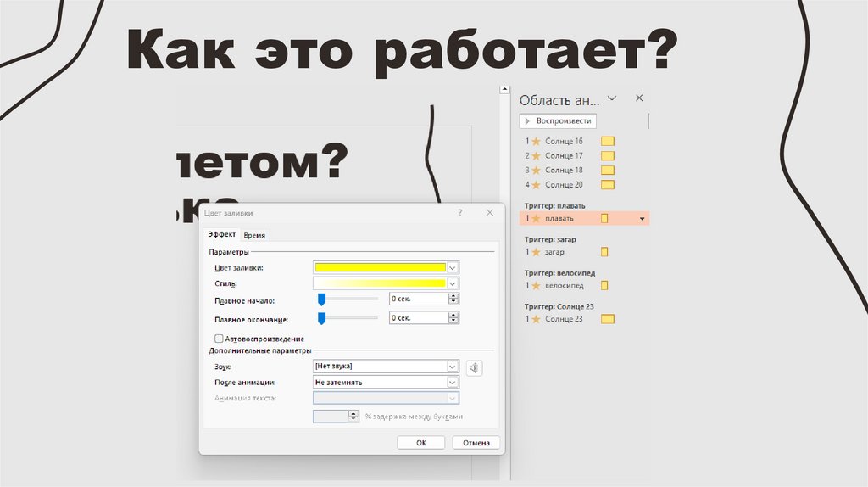Open the Стиль gradient dropdown
This screenshot has width=868, height=487.
point(453,283)
